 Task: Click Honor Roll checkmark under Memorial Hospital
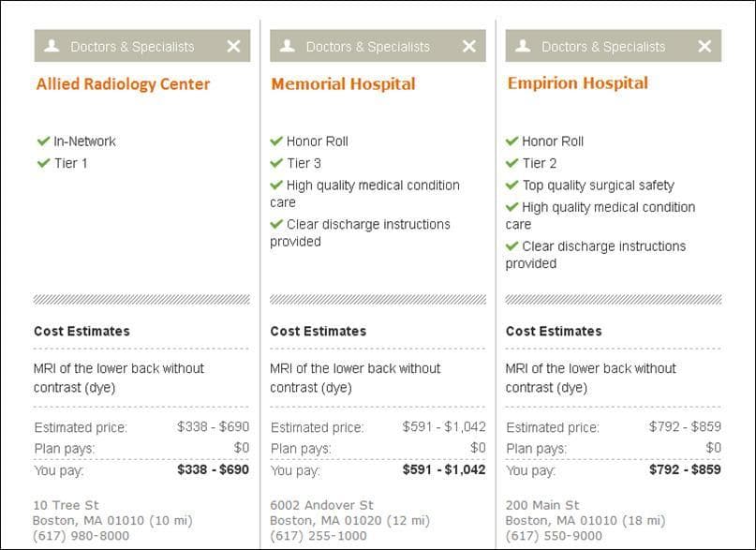276,141
